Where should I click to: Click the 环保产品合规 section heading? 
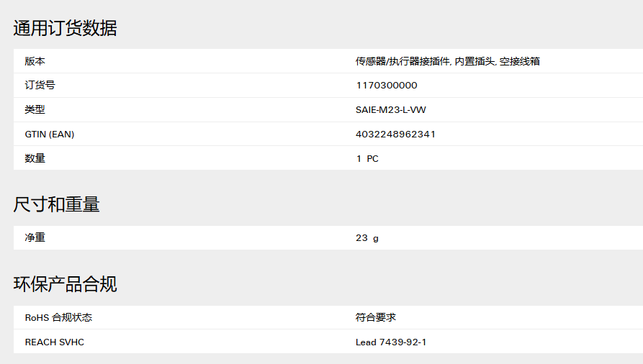(x=66, y=284)
